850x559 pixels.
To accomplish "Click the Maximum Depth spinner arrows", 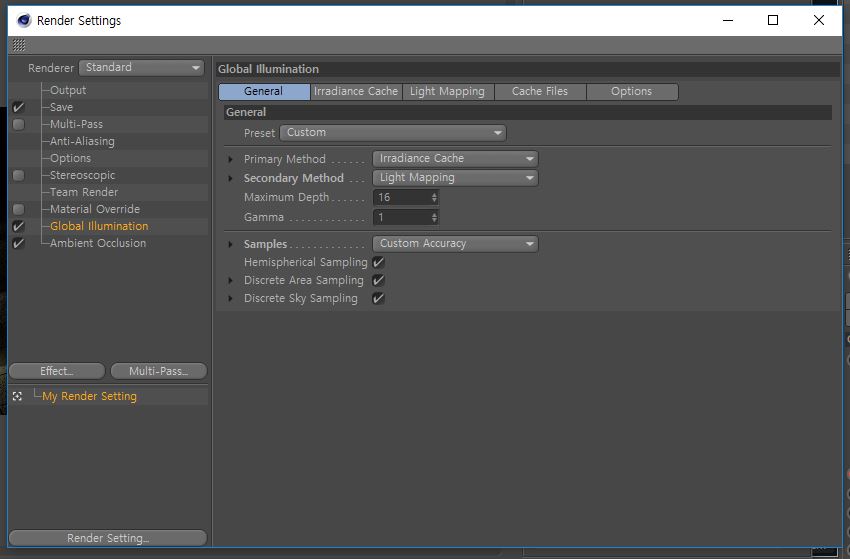I will pos(434,198).
